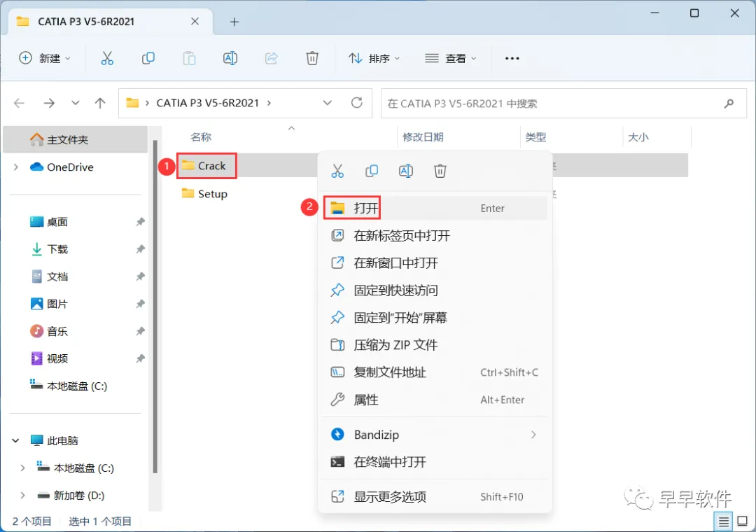Choose 在终端中打开
Image resolution: width=756 pixels, height=532 pixels.
435,462
